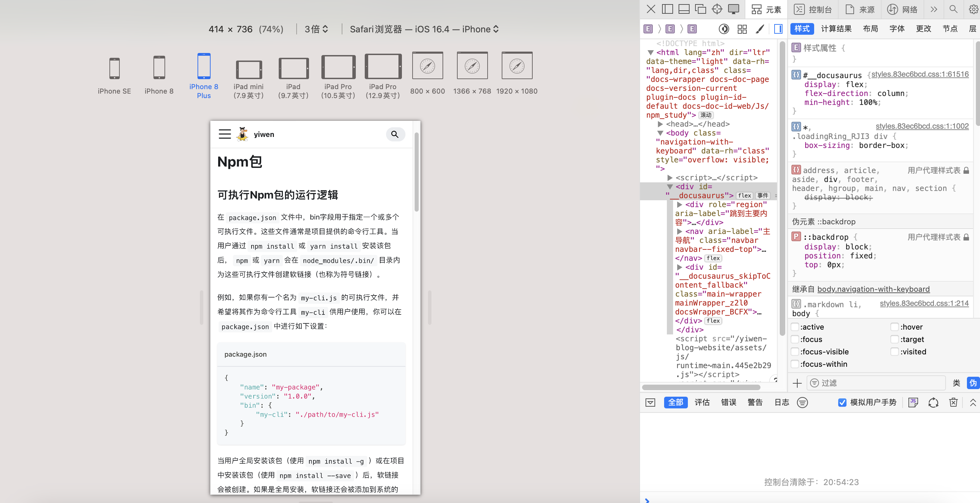Collapse the body element in DOM tree
This screenshot has height=503, width=980.
[x=660, y=133]
